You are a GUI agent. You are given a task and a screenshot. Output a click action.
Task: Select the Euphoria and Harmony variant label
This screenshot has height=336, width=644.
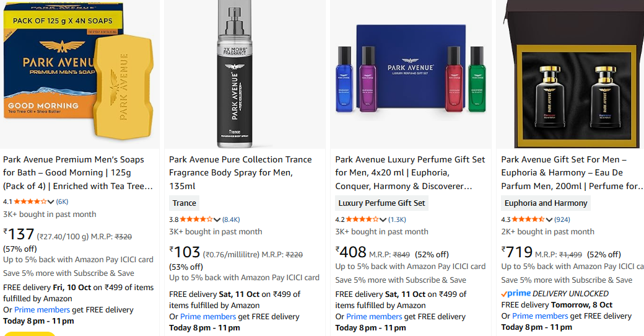pyautogui.click(x=546, y=203)
